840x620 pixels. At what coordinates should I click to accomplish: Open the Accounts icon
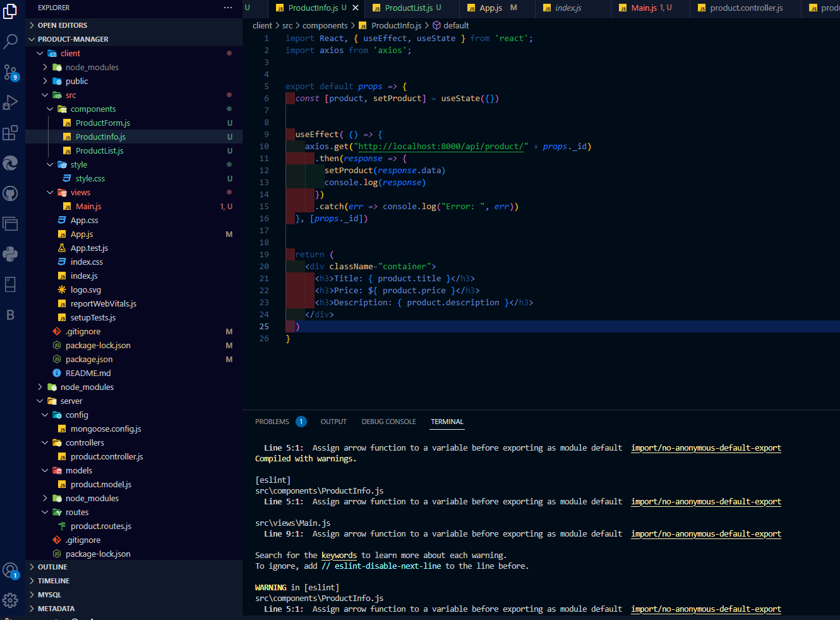click(x=10, y=570)
